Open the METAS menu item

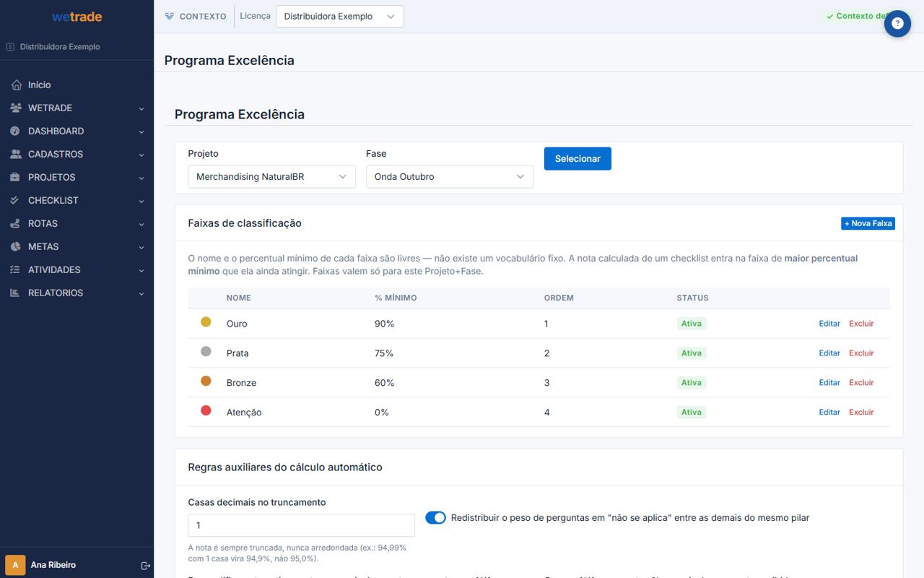[77, 246]
